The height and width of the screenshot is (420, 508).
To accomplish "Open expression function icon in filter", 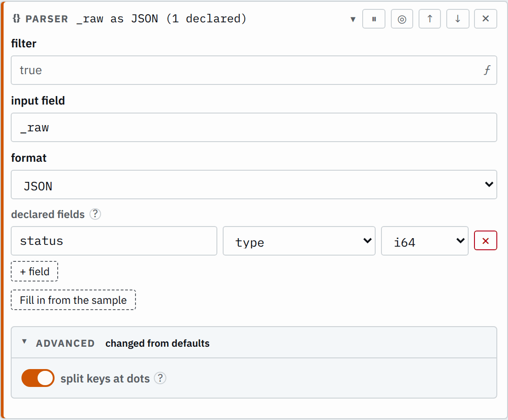I will 487,70.
